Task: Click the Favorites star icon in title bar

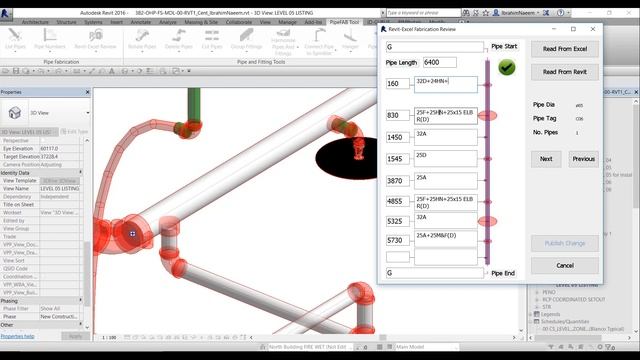Action: click(486, 13)
